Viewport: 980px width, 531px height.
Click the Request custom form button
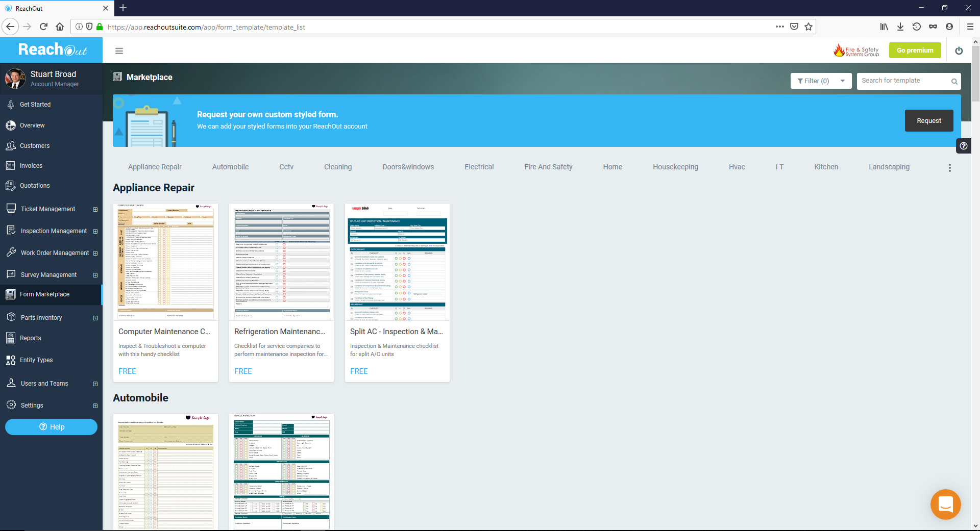pos(928,120)
